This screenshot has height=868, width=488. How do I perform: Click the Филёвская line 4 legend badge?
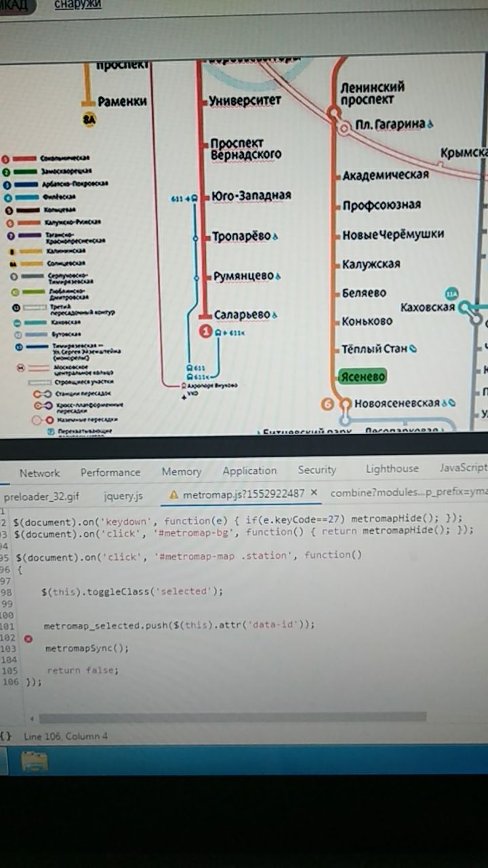pos(7,197)
